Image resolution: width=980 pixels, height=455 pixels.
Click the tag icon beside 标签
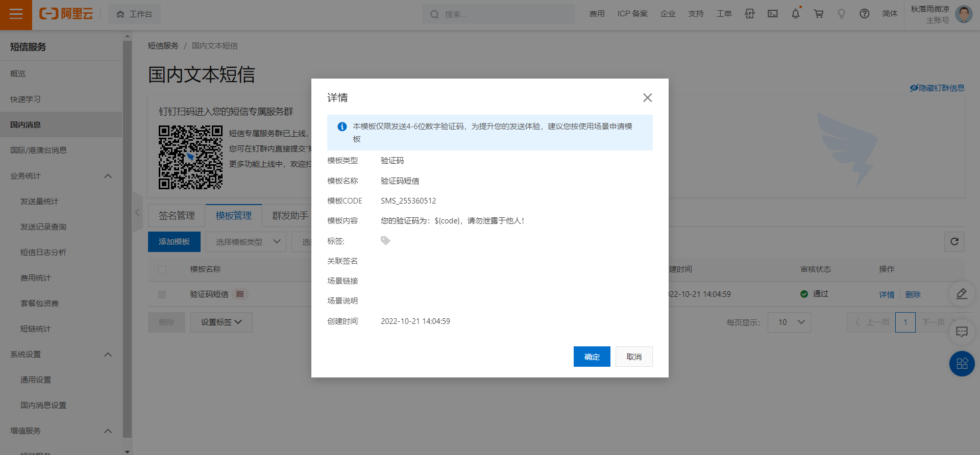point(385,241)
